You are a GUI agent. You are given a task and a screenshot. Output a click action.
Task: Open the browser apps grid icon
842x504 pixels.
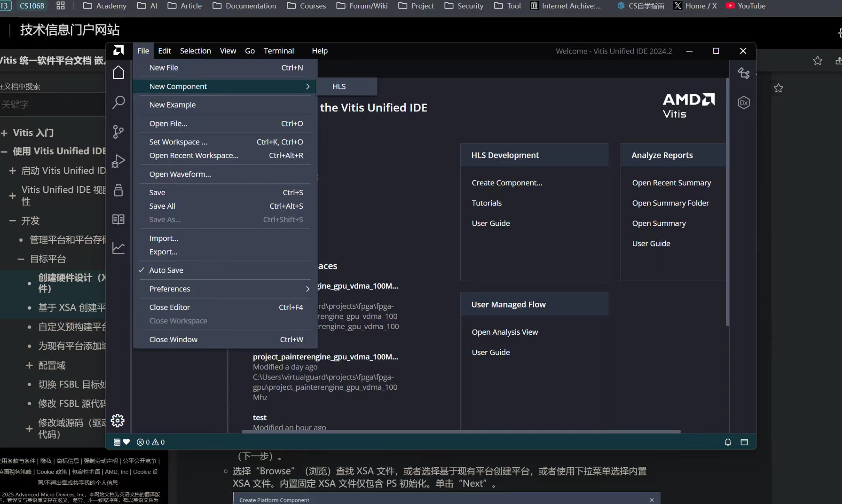pos(60,6)
